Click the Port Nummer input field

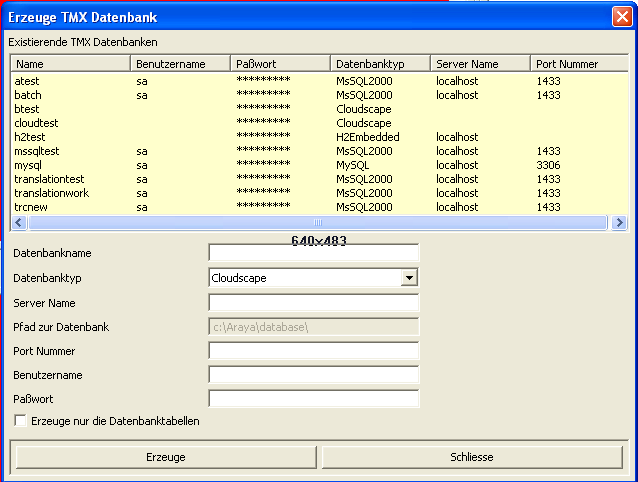click(313, 351)
